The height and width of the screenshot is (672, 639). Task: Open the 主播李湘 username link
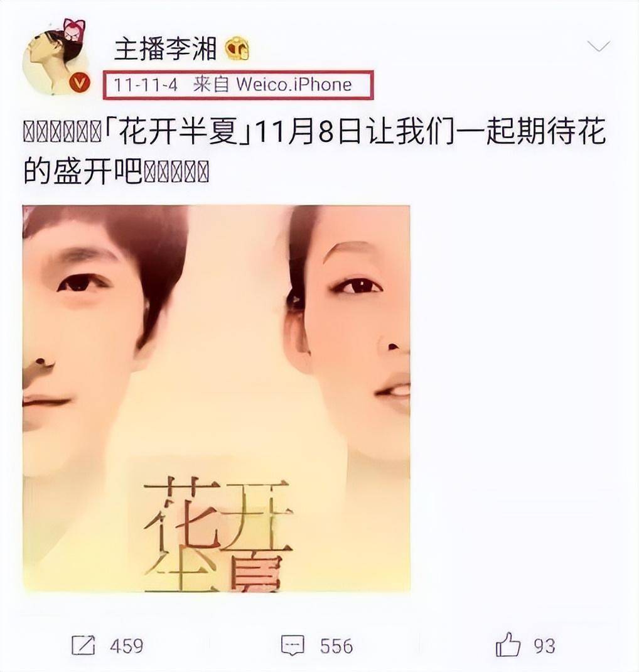[x=165, y=49]
